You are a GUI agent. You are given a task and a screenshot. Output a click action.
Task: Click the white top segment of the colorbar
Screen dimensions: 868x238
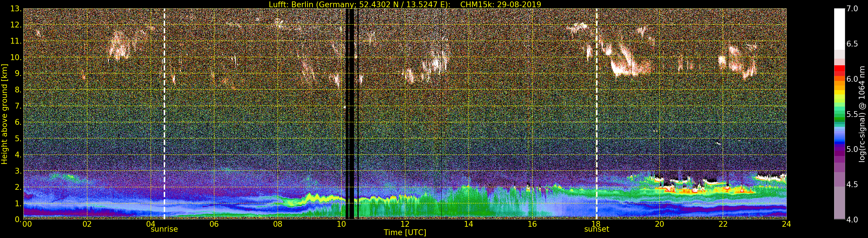tap(839, 29)
